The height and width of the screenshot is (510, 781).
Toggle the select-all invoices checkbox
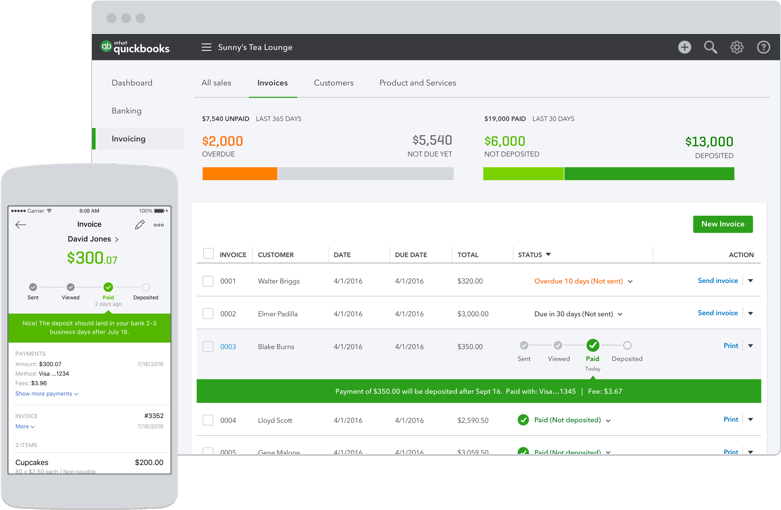(x=208, y=254)
